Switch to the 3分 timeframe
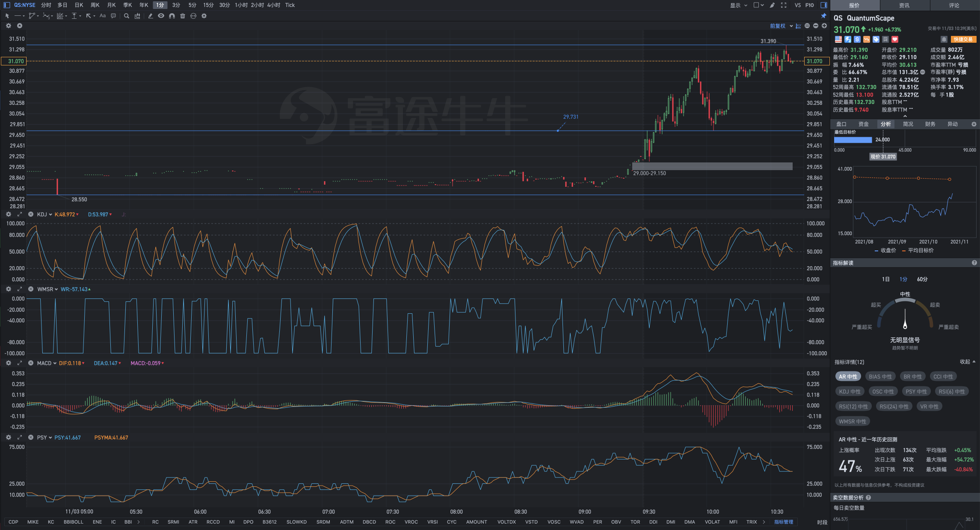This screenshot has width=980, height=530. (176, 5)
